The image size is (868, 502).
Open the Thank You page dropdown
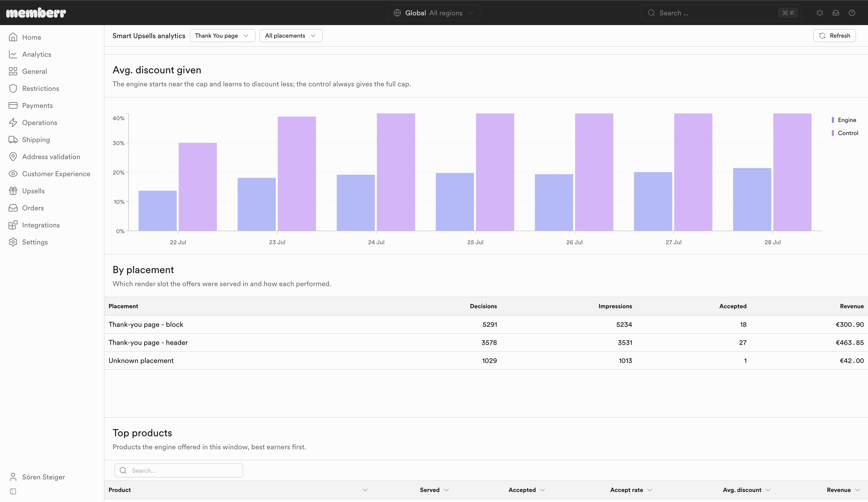(x=222, y=35)
